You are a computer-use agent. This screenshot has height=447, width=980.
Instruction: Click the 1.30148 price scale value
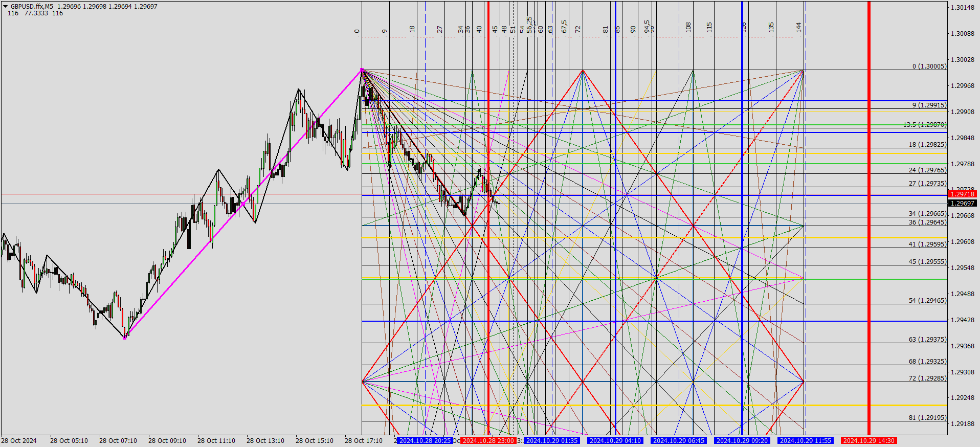pos(963,8)
